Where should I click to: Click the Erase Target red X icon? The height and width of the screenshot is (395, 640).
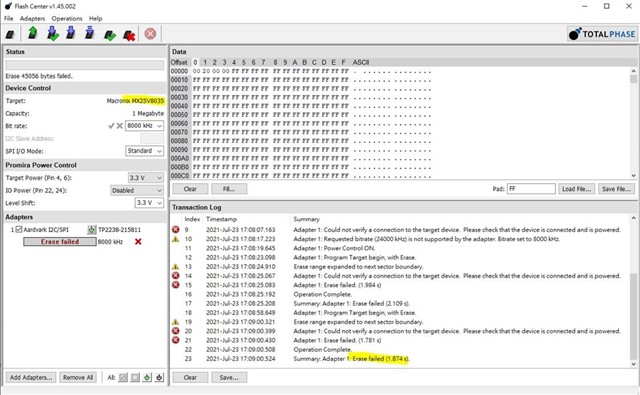click(129, 35)
